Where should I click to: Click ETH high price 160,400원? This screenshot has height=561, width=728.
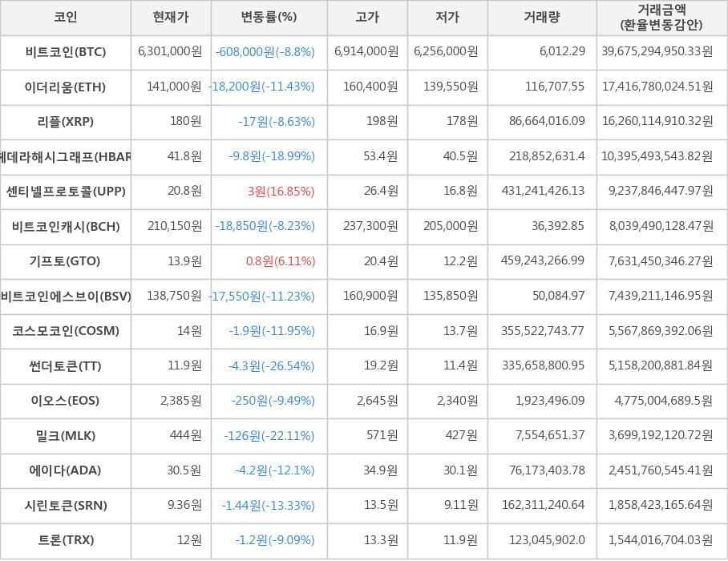pyautogui.click(x=370, y=87)
